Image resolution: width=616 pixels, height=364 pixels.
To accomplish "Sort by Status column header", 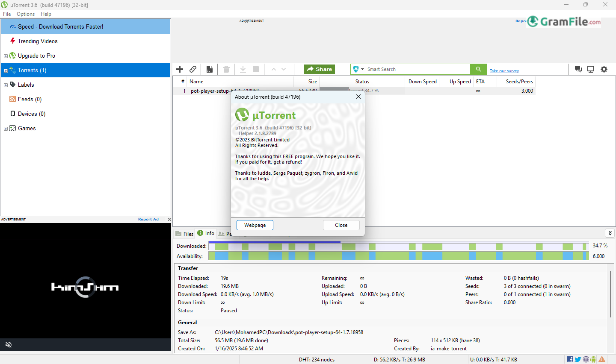I will point(362,81).
